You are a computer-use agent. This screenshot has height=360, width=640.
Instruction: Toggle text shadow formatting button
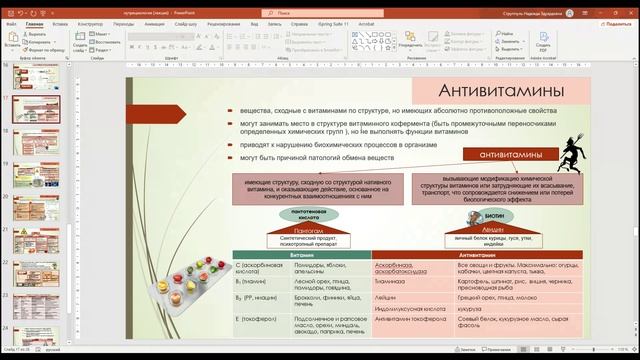pos(156,47)
